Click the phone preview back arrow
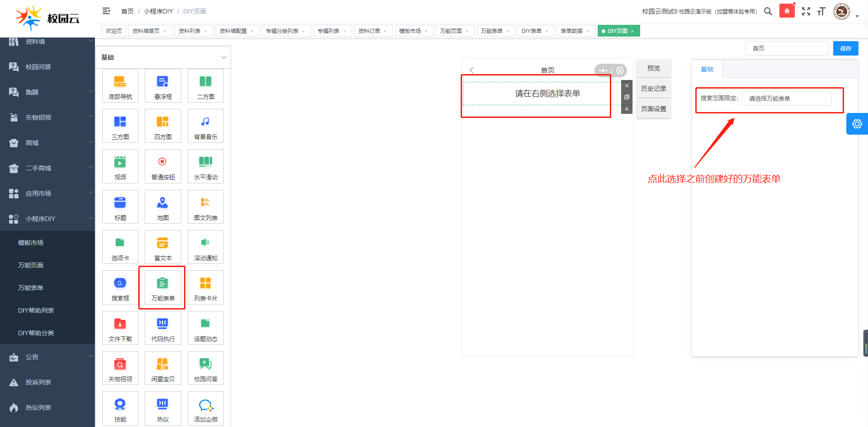Viewport: 868px width, 427px height. point(472,70)
